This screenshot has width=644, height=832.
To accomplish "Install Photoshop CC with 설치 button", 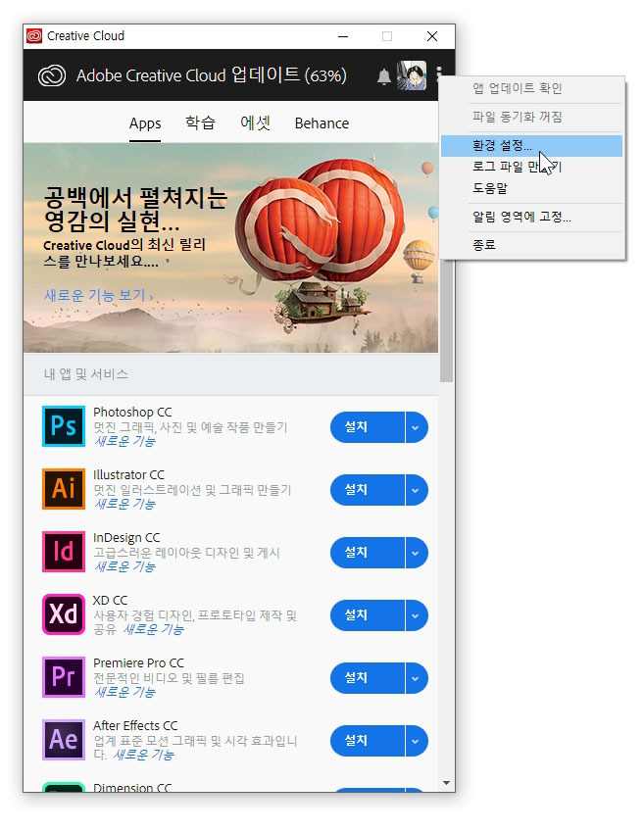I will pos(367,426).
